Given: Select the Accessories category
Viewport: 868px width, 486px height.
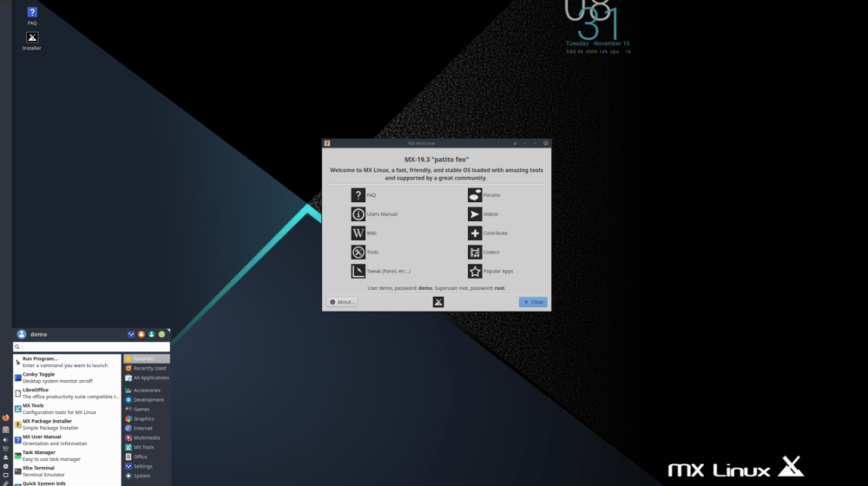Looking at the screenshot, I should coord(147,391).
